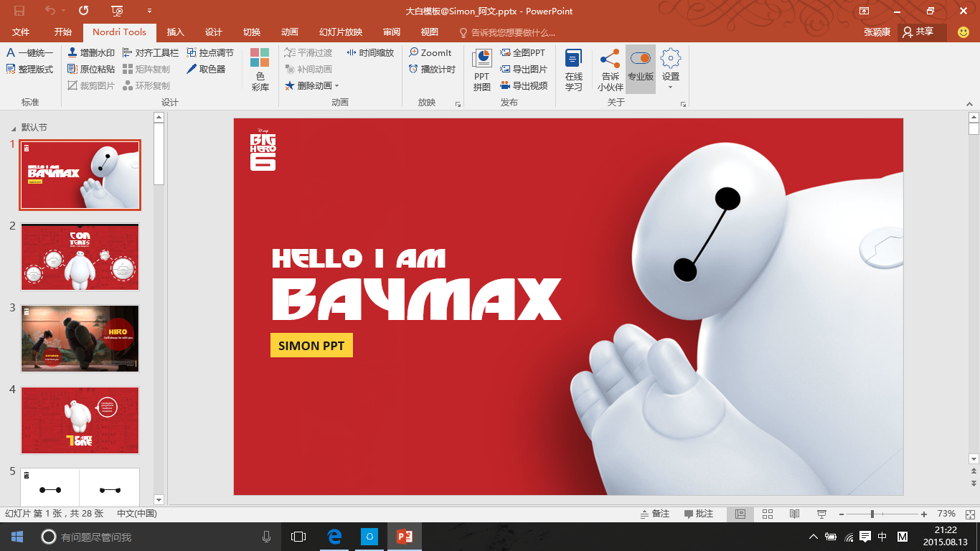The image size is (980, 551).
Task: Click 导出图片 to export images
Action: [x=524, y=69]
